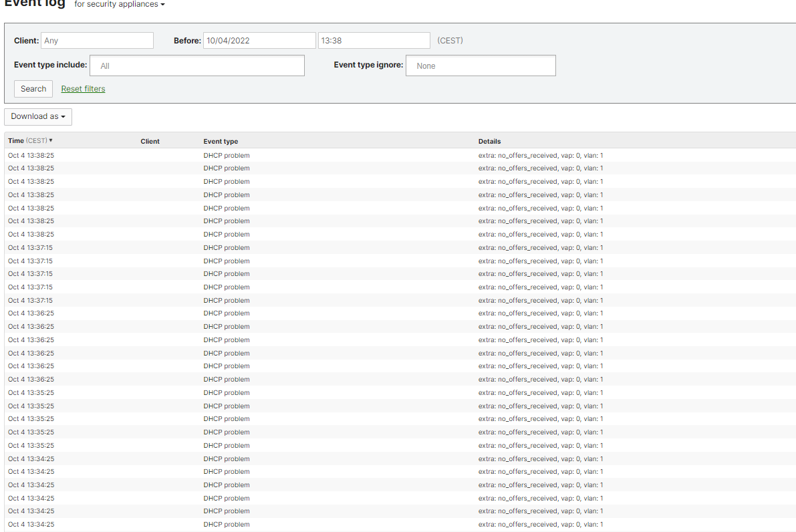Click the Search button
796x532 pixels.
[33, 88]
